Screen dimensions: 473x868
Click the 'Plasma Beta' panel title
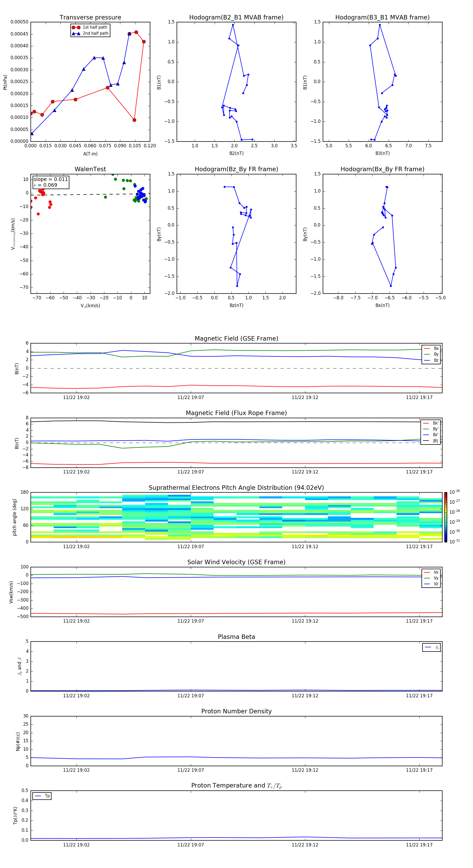point(236,637)
